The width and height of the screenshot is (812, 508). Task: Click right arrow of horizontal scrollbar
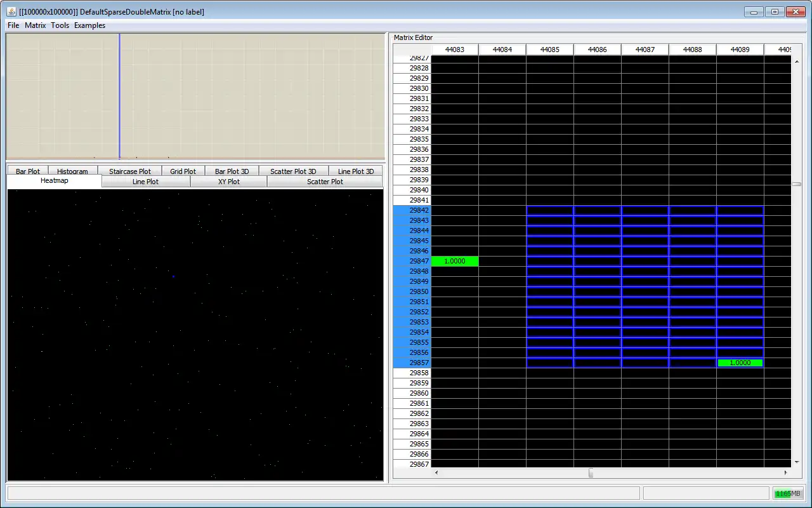(x=785, y=472)
